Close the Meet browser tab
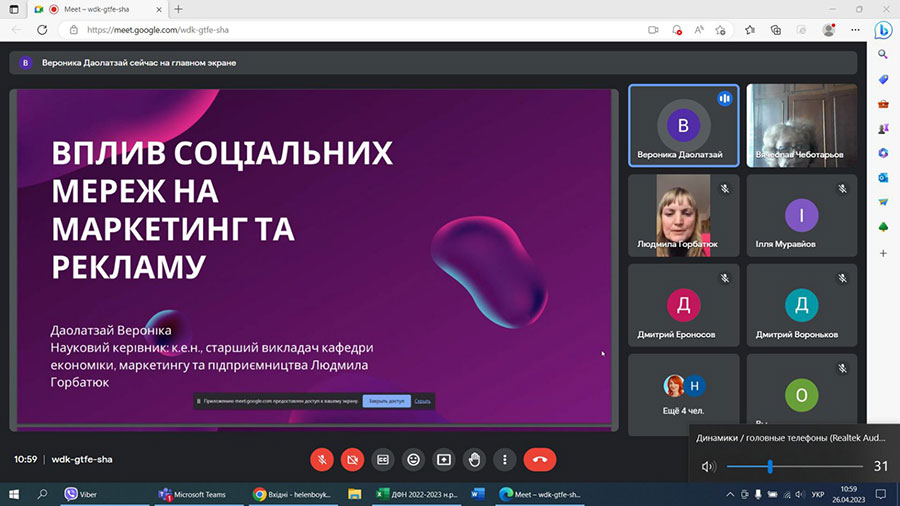The width and height of the screenshot is (900, 506). coord(159,9)
